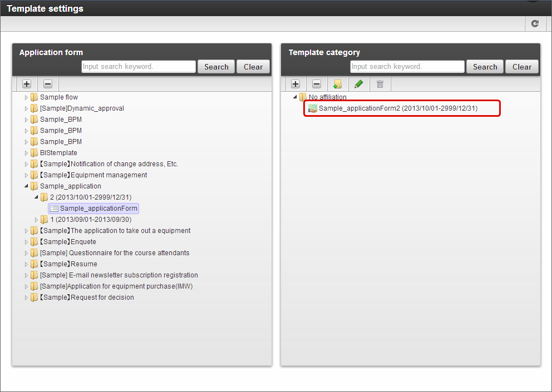The width and height of the screenshot is (552, 392).
Task: Select 【Sample】Enquete label
Action: point(67,242)
